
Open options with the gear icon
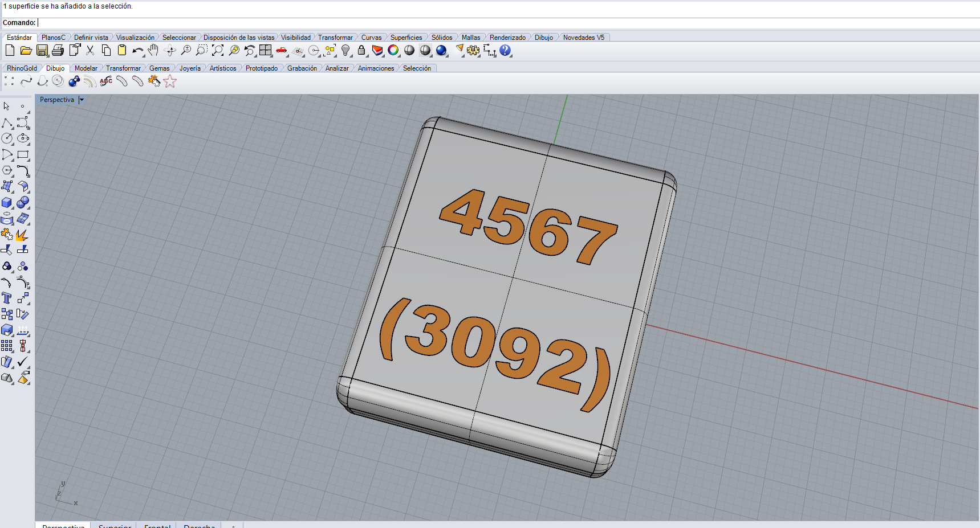[473, 51]
